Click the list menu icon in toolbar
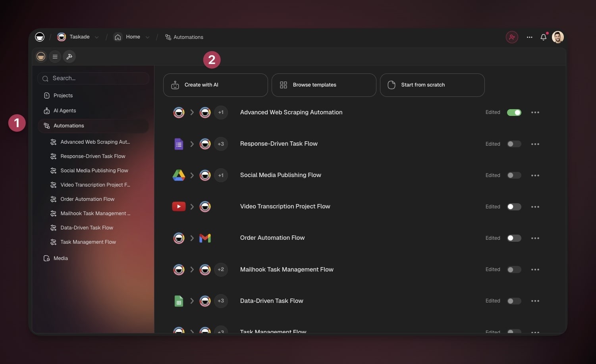The image size is (596, 364). 55,57
